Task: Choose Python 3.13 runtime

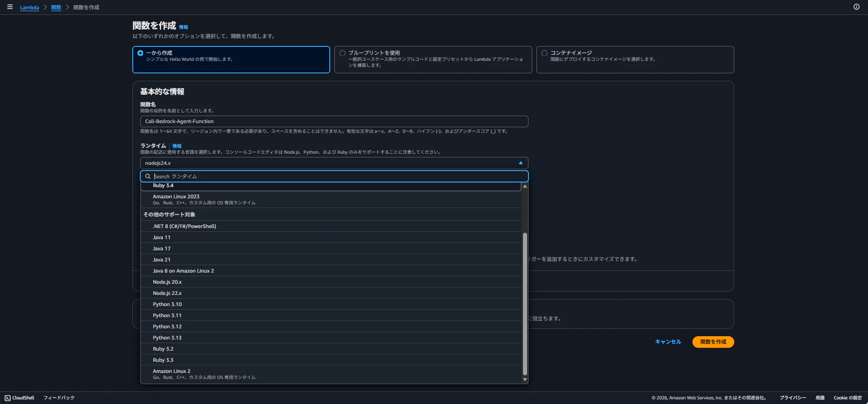Action: [331, 338]
